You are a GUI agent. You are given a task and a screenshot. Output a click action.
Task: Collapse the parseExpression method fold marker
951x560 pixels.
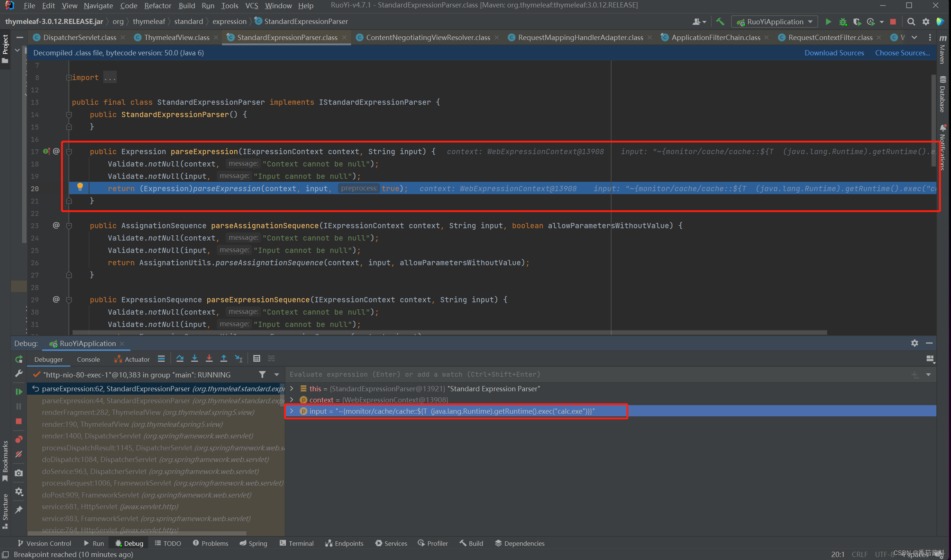click(69, 152)
